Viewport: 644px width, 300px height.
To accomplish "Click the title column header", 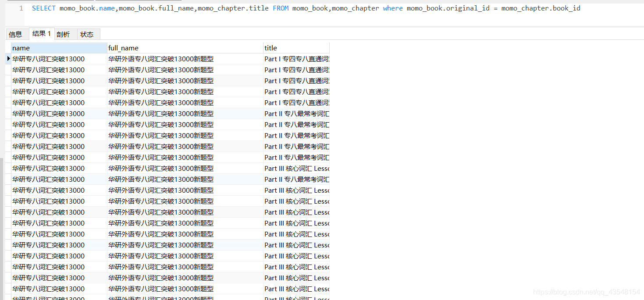I will tap(296, 48).
